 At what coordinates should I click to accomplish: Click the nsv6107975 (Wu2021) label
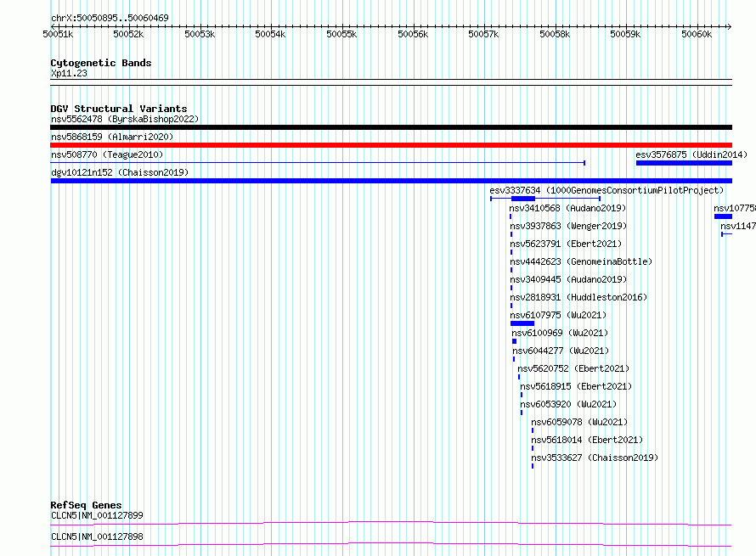point(558,315)
